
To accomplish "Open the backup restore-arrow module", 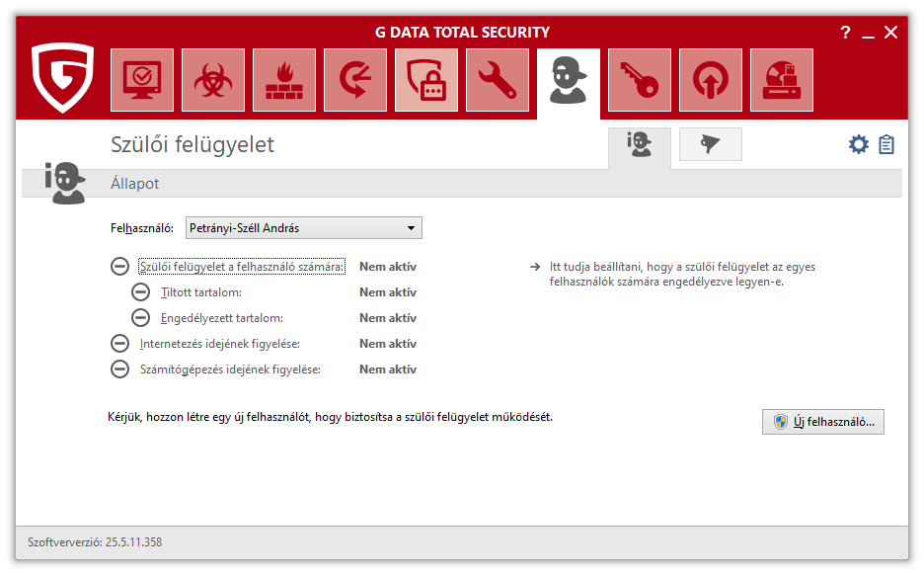I will pos(355,80).
